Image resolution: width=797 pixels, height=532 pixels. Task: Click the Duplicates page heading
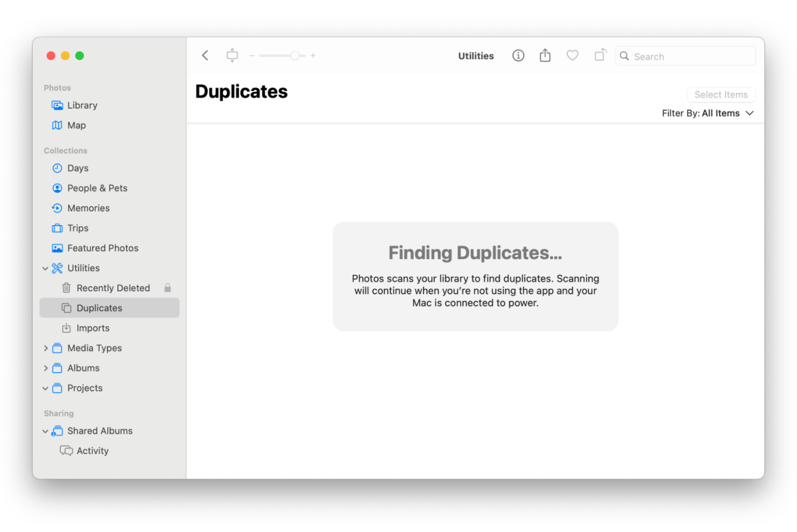[x=241, y=91]
